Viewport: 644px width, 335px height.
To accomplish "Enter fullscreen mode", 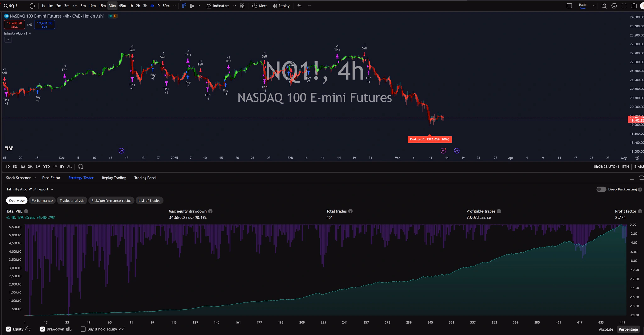I will 624,6.
